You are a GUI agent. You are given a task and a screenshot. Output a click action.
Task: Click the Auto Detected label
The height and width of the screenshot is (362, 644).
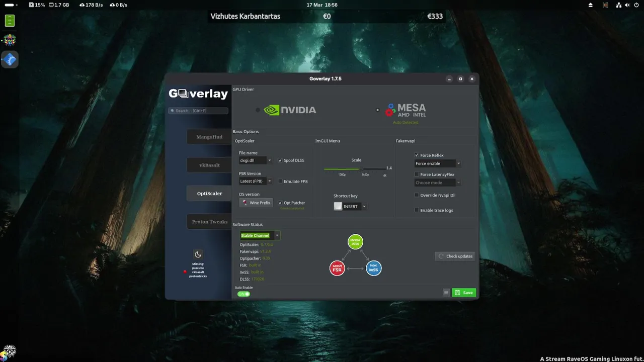[x=406, y=122]
